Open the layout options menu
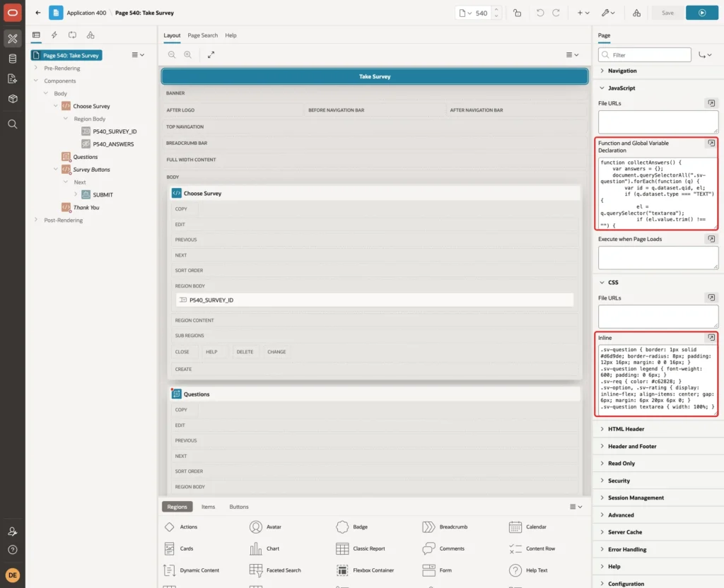Image resolution: width=724 pixels, height=588 pixels. [x=572, y=55]
